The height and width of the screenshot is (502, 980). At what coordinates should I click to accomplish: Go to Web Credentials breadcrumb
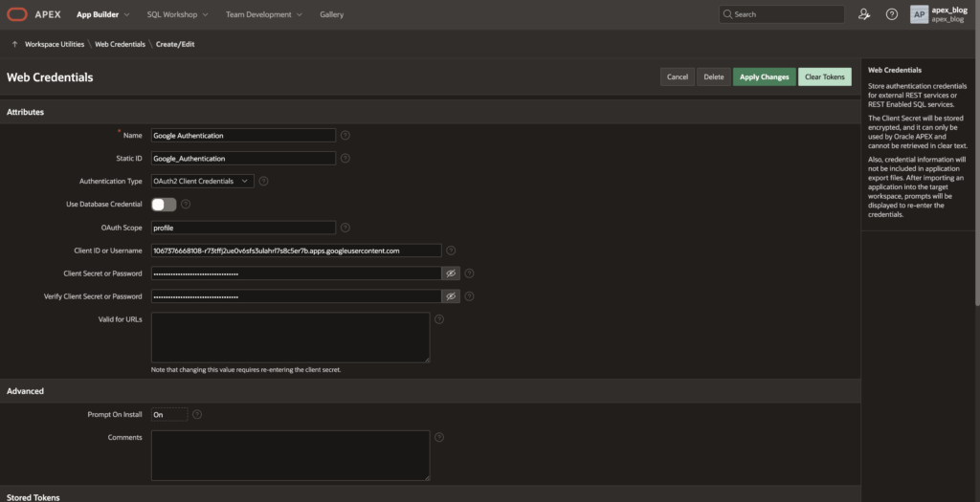pos(120,44)
